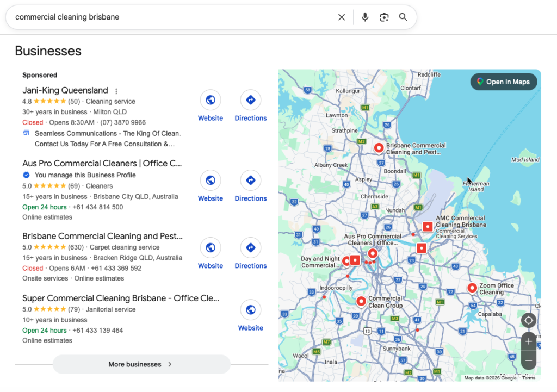Click the Strathpine label on the map
The height and width of the screenshot is (392, 557).
click(344, 130)
